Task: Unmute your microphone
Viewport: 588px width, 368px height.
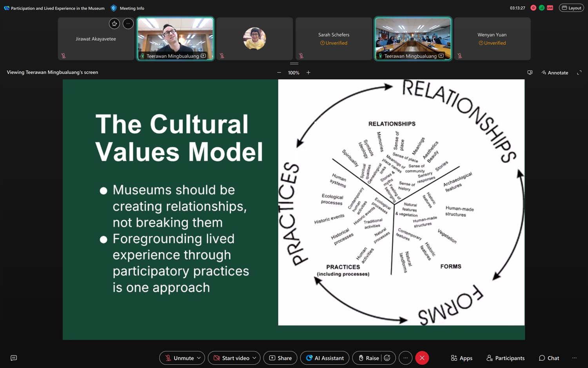Action: [180, 358]
